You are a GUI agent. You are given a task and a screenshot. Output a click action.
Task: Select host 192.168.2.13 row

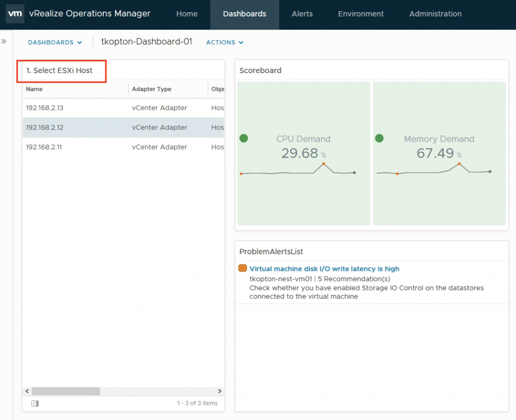[123, 108]
